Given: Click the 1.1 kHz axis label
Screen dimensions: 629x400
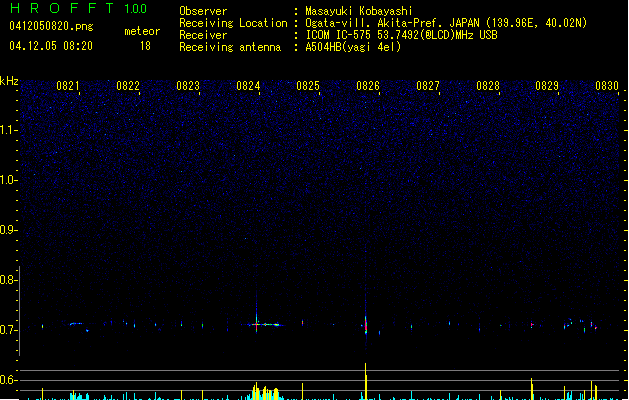Looking at the screenshot, I should 8,130.
